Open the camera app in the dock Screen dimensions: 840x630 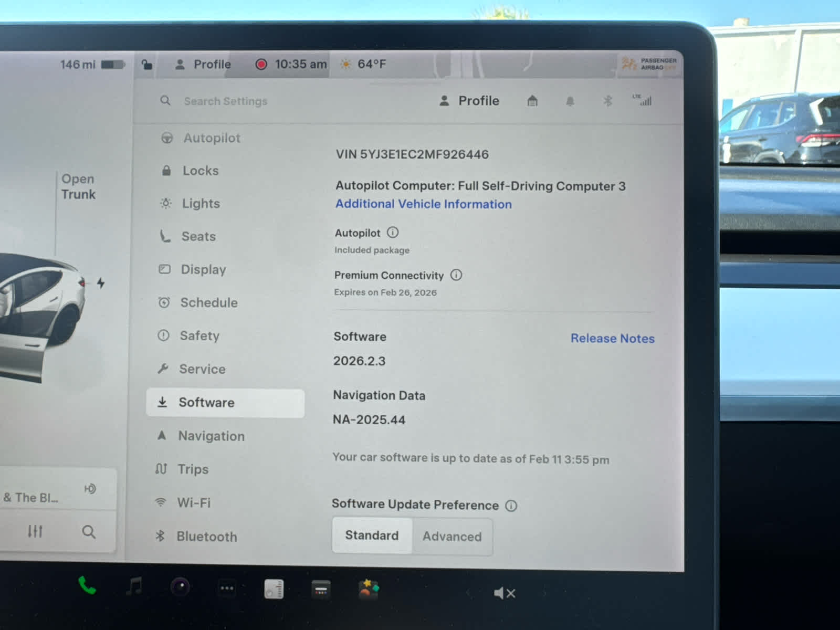pos(180,587)
